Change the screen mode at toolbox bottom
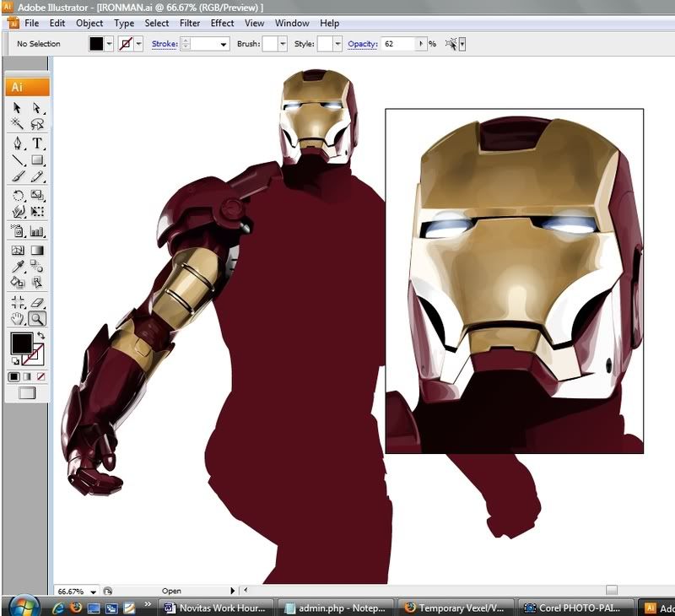 click(x=27, y=392)
